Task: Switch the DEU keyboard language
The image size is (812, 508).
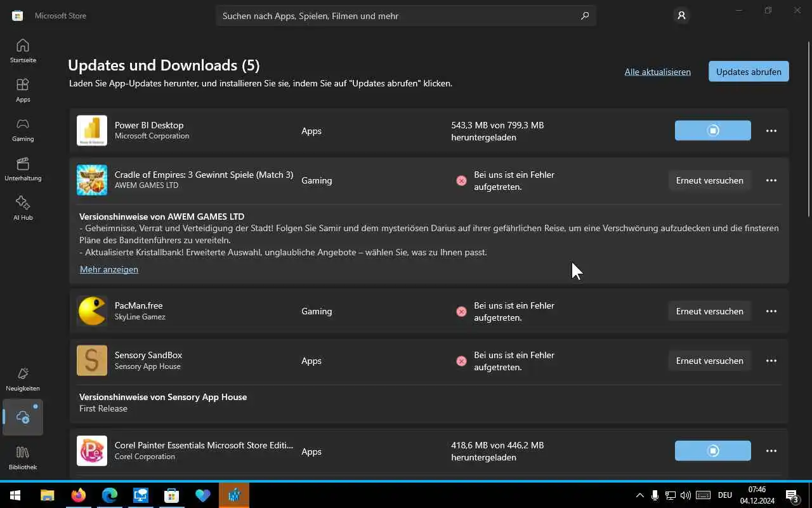Action: 725,495
